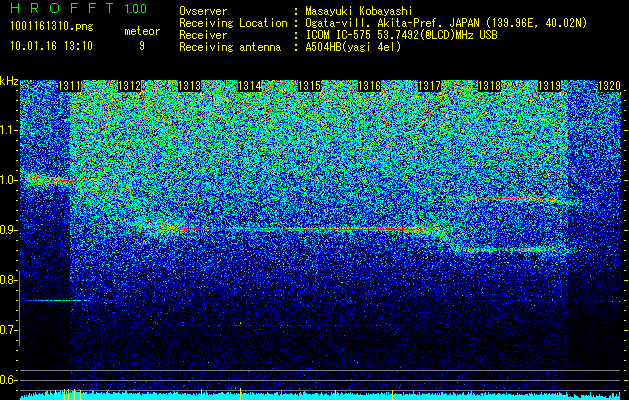Viewport: 629px width, 400px height.
Task: Click the 1315 time marker label
Action: 310,86
